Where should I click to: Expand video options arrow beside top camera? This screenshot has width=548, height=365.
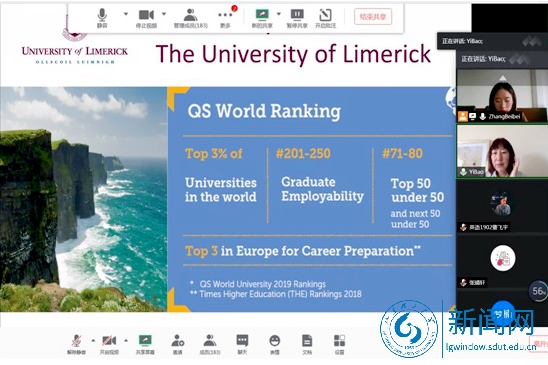pos(164,14)
